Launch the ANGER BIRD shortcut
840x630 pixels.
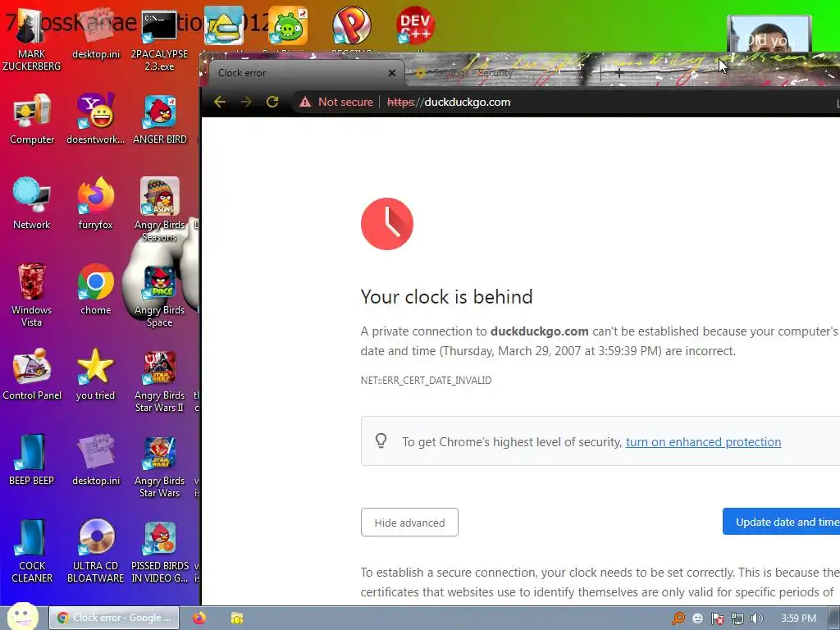[160, 119]
